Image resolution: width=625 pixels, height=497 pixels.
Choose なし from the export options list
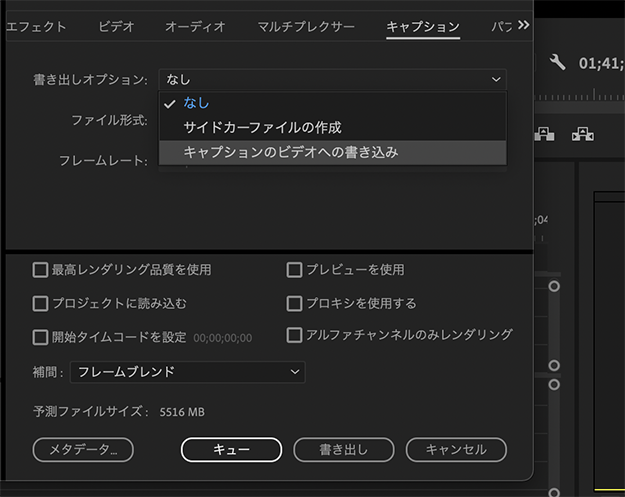(x=333, y=103)
